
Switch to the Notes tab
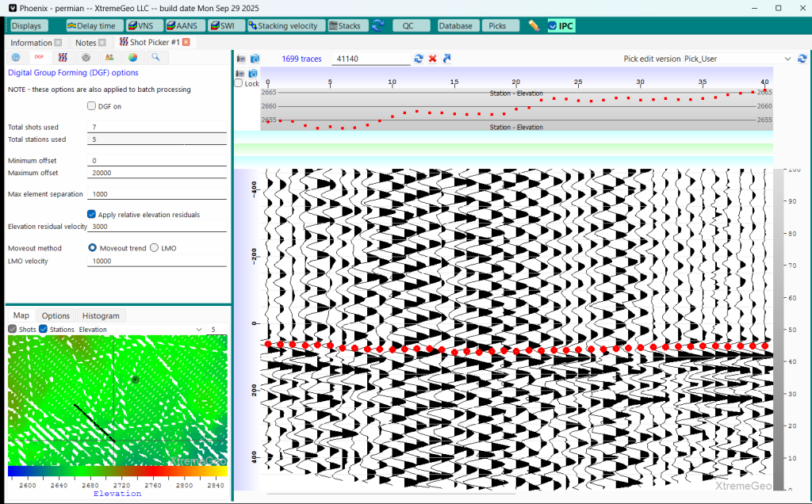[85, 42]
